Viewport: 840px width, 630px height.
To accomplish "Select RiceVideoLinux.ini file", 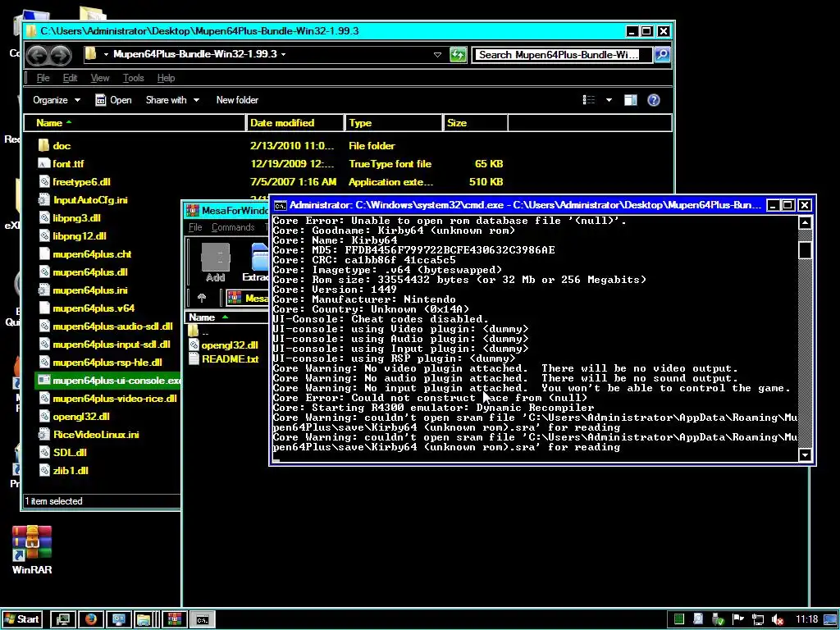I will (x=96, y=435).
